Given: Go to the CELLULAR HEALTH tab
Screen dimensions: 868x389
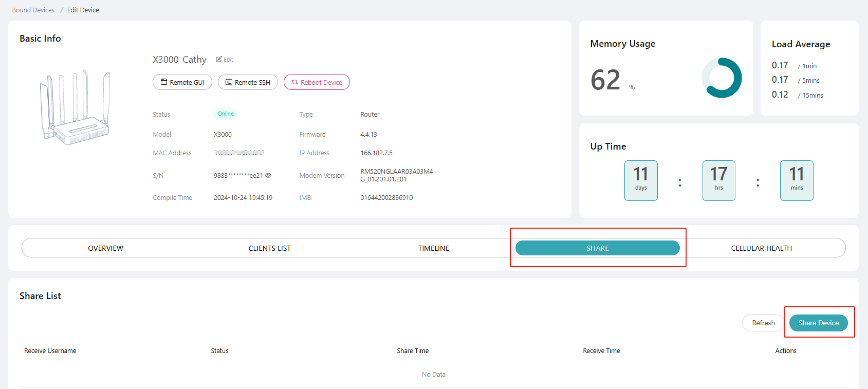Looking at the screenshot, I should pos(761,248).
